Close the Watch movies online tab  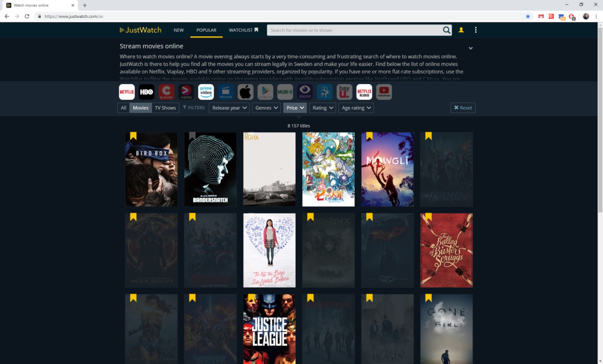(x=73, y=5)
